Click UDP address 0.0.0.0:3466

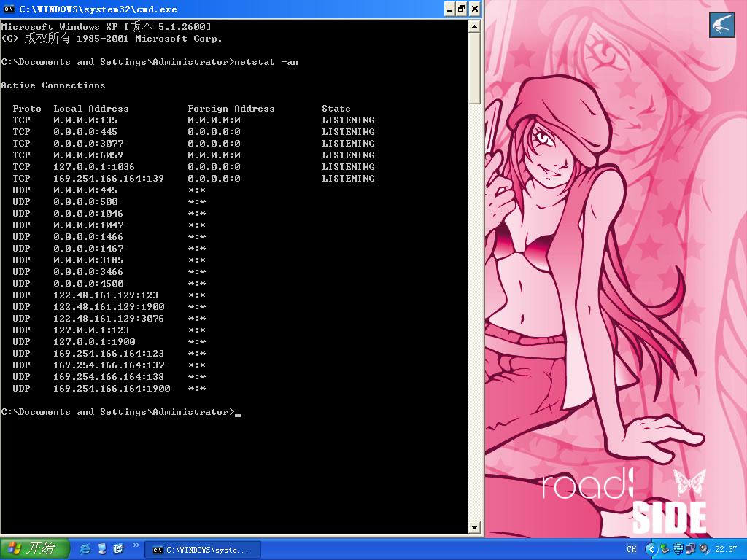click(88, 272)
